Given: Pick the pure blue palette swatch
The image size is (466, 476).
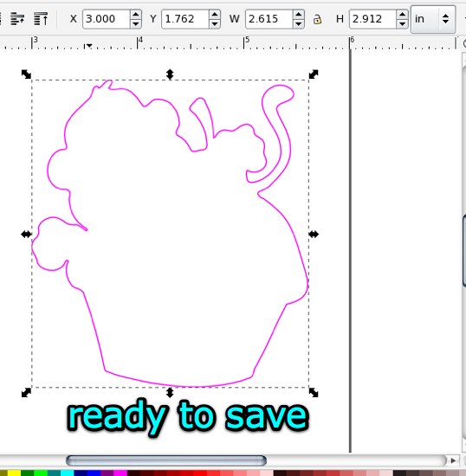Looking at the screenshot, I should (94, 473).
